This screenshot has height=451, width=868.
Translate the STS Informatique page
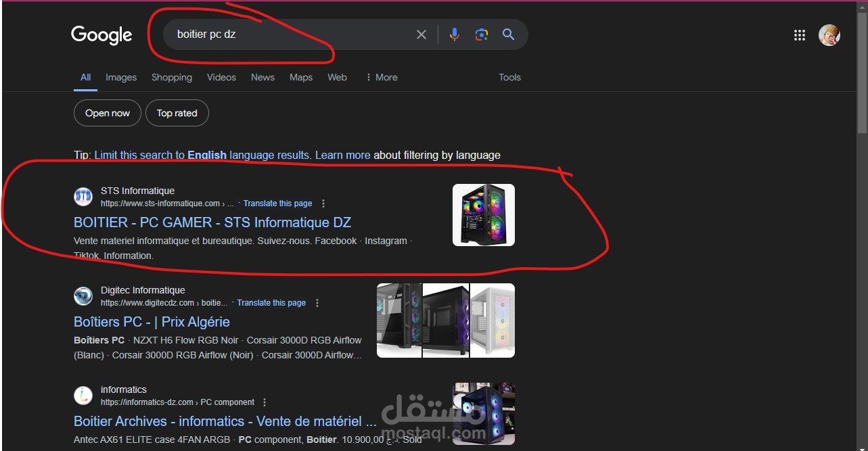[x=277, y=204]
